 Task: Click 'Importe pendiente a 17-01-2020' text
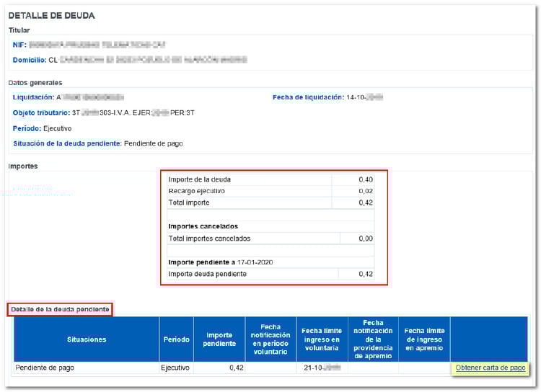click(x=221, y=262)
